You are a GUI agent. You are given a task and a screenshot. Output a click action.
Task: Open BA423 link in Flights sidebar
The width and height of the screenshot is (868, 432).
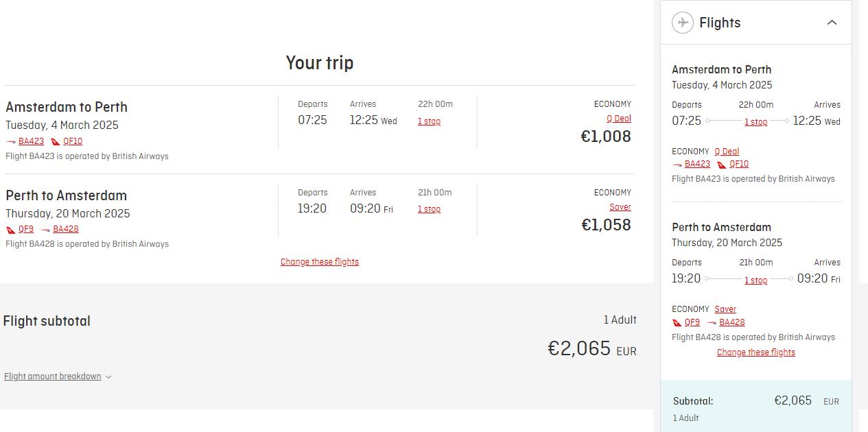tap(697, 164)
